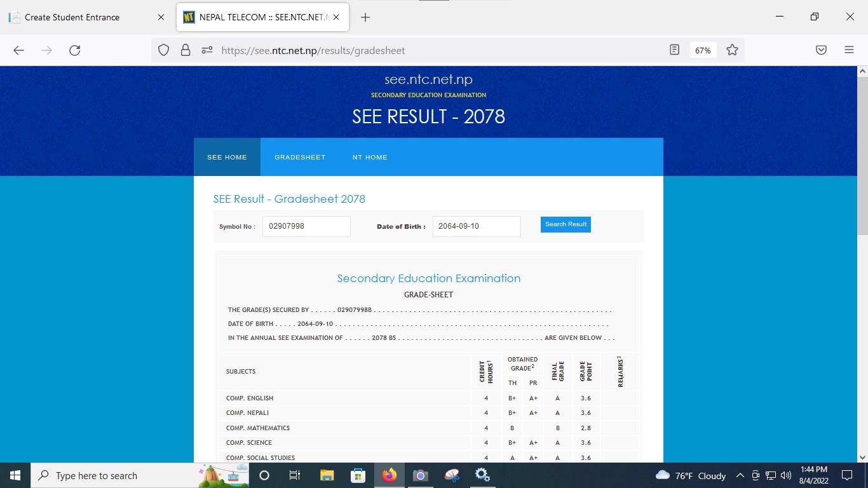
Task: Click the Save to Pocket icon
Action: [x=821, y=50]
